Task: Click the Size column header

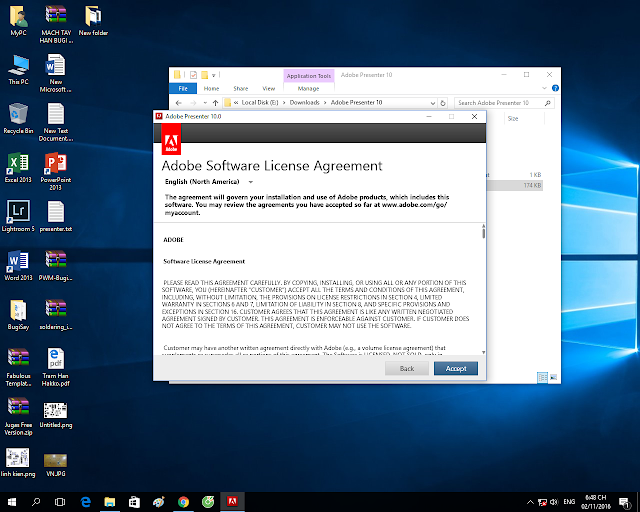Action: pos(513,118)
